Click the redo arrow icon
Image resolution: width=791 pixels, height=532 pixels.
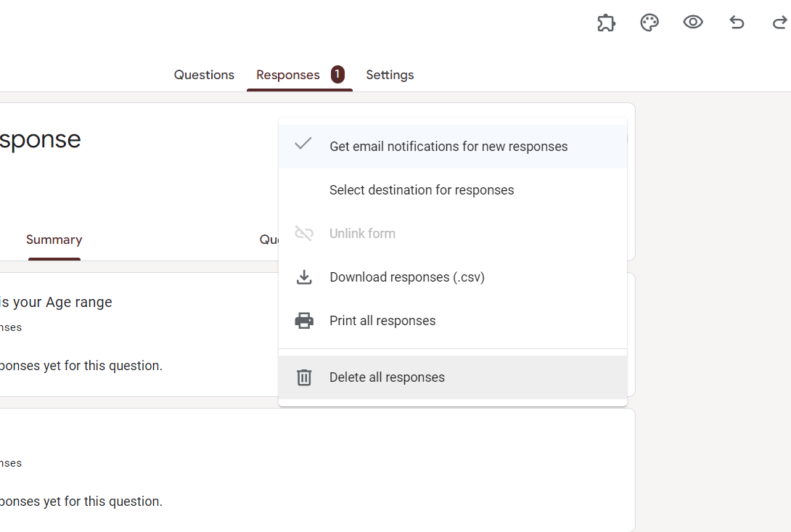(779, 22)
